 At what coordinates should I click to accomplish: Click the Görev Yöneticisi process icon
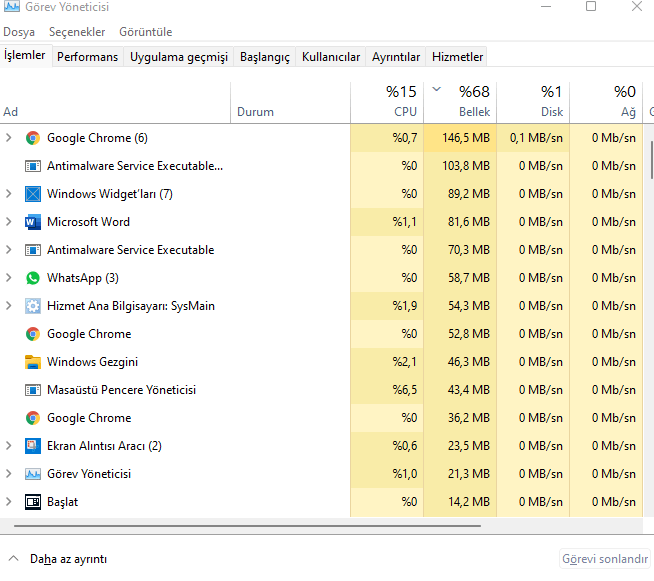point(33,474)
